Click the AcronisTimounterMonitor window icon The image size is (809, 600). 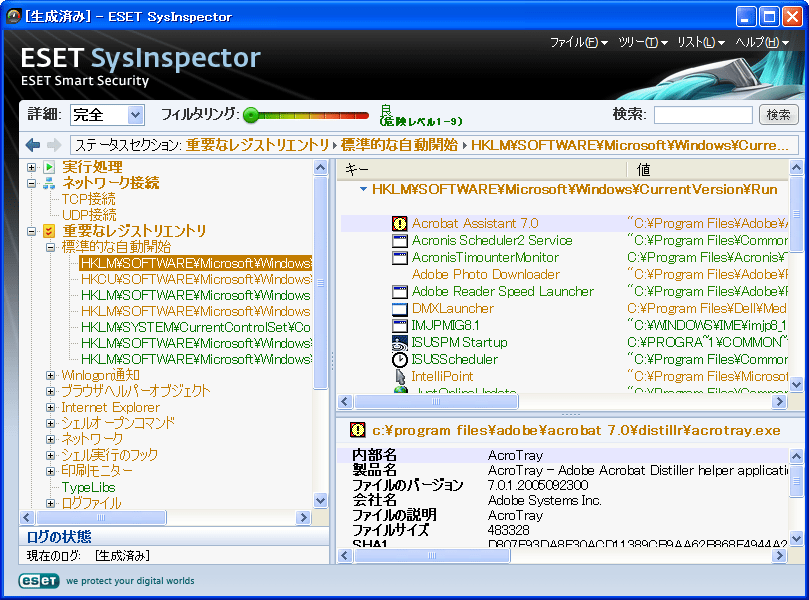[399, 257]
